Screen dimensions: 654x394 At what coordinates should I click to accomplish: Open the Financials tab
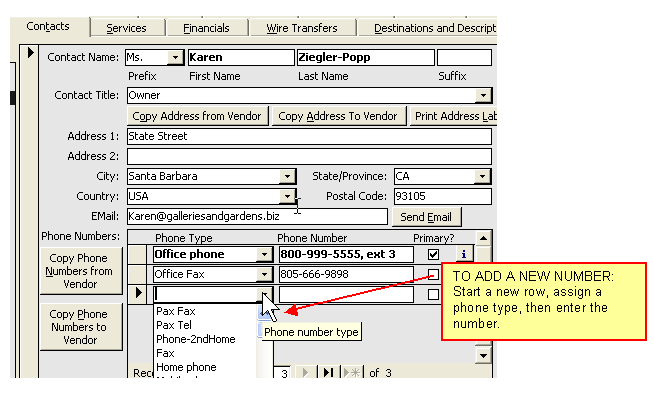click(206, 28)
